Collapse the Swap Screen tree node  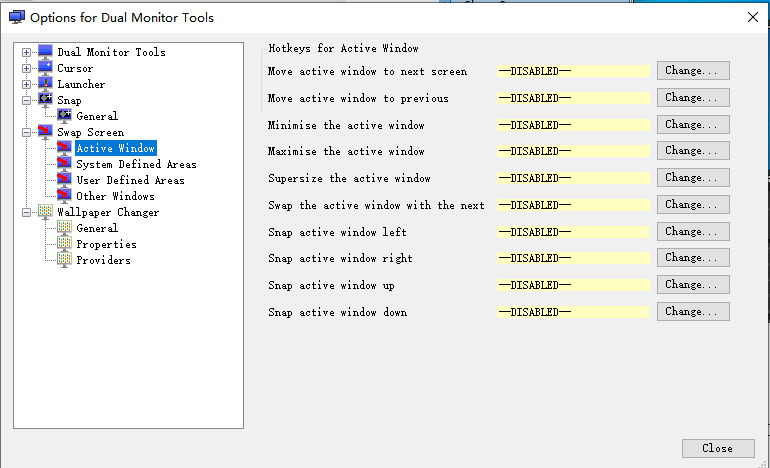coord(27,132)
